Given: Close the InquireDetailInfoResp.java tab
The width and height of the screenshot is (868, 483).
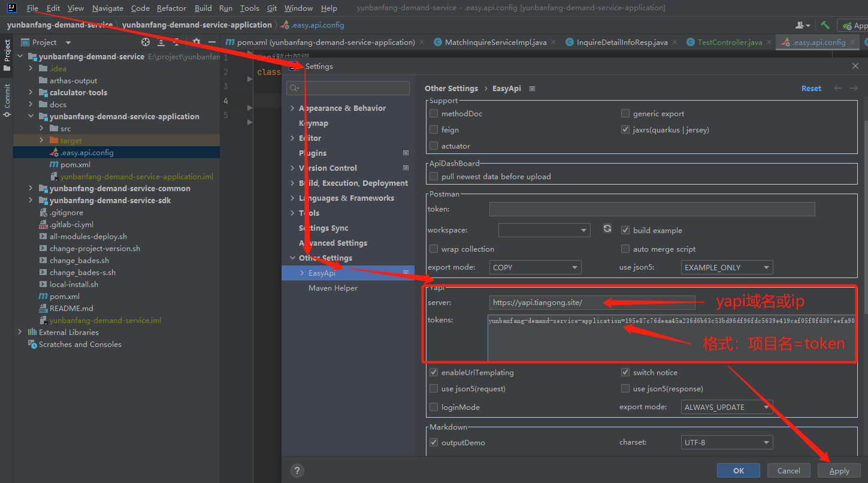Looking at the screenshot, I should (x=675, y=42).
